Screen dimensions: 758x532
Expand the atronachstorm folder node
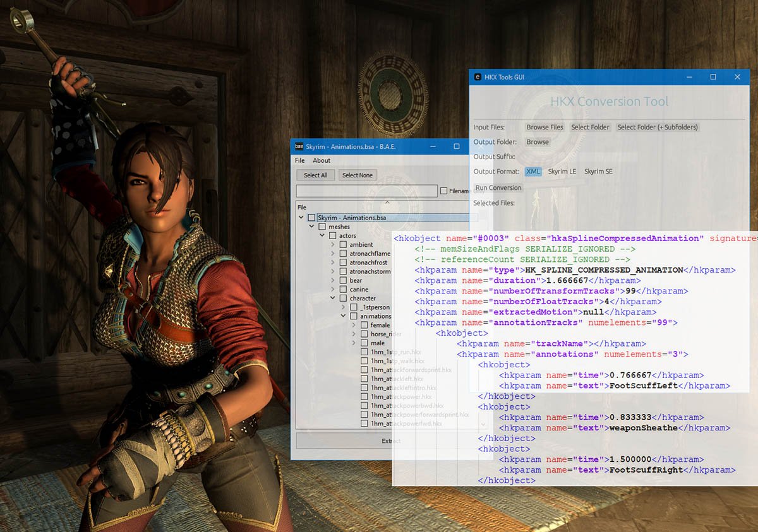333,271
